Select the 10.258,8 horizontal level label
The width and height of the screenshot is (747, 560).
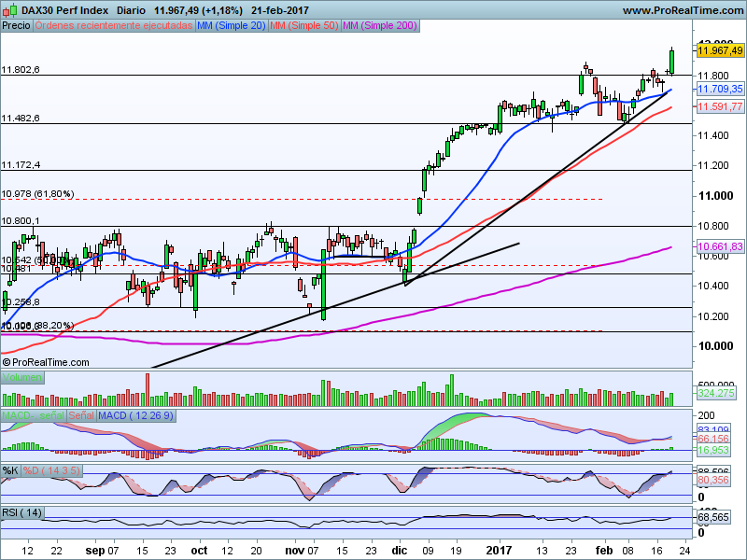click(21, 301)
